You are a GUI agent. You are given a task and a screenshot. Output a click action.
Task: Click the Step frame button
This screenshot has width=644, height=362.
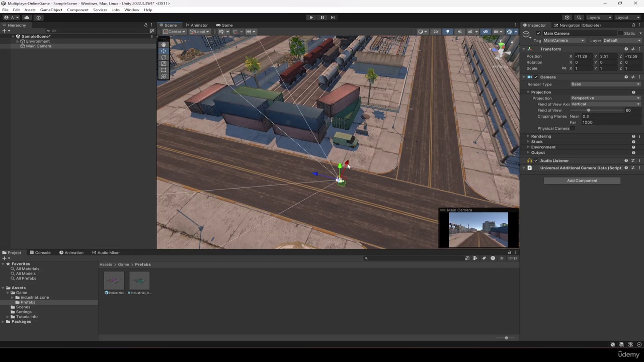333,17
